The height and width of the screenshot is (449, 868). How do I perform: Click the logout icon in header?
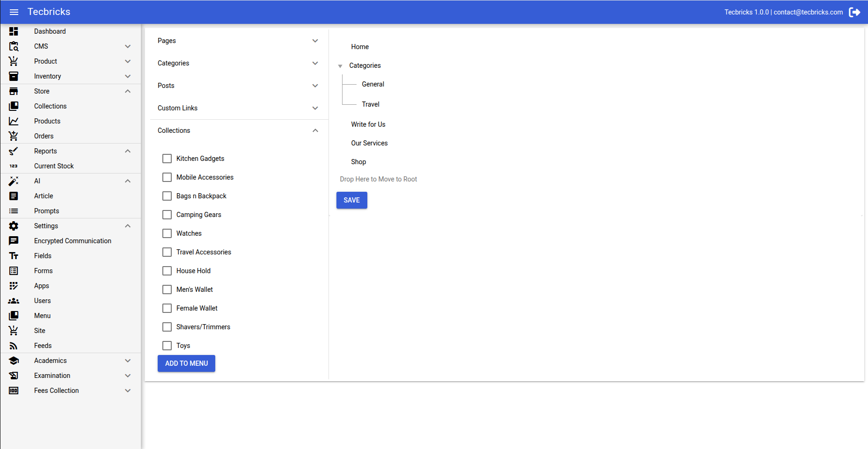854,12
